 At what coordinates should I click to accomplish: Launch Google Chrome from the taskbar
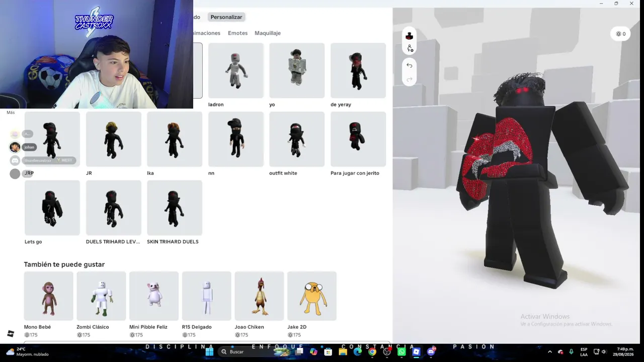tap(372, 352)
